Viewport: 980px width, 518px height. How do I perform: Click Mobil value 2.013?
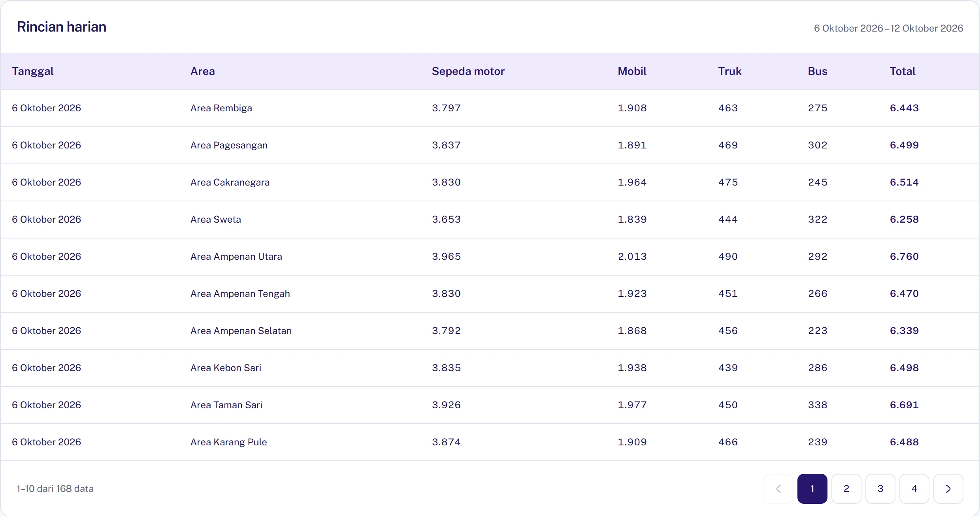pyautogui.click(x=632, y=257)
